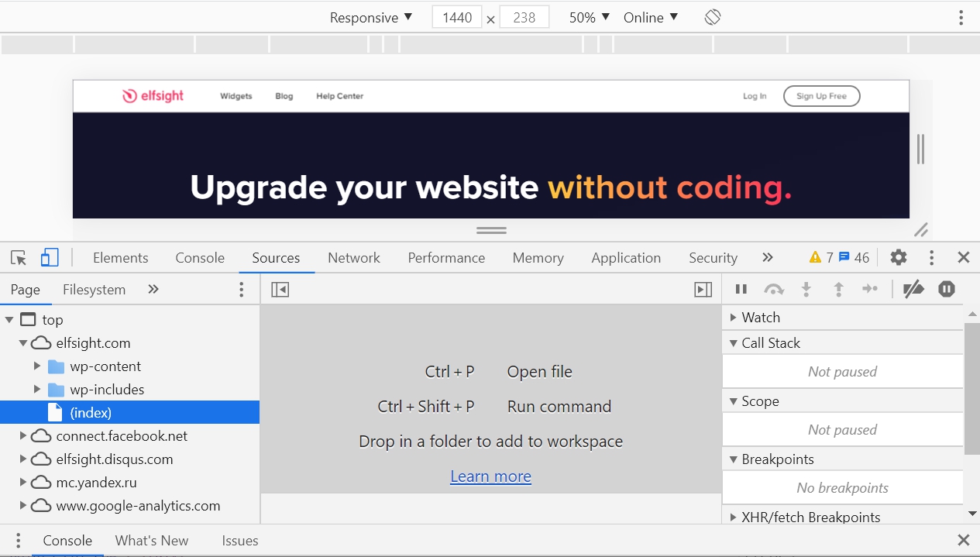Select the inspect element tool
980x557 pixels.
(x=18, y=256)
